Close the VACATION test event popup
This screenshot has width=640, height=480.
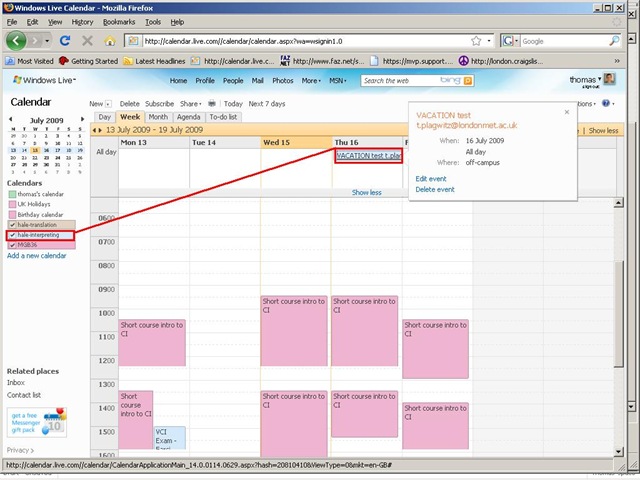coord(566,111)
